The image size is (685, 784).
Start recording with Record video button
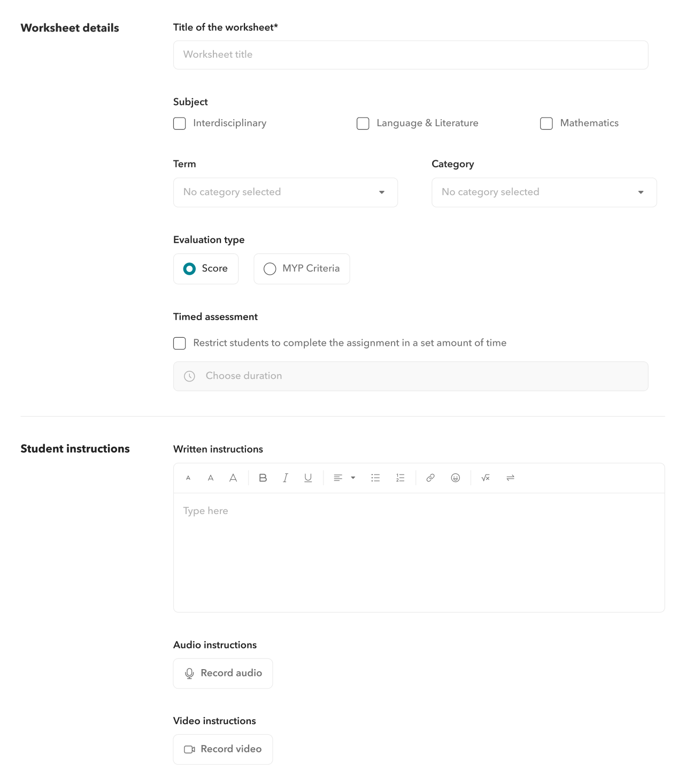223,749
